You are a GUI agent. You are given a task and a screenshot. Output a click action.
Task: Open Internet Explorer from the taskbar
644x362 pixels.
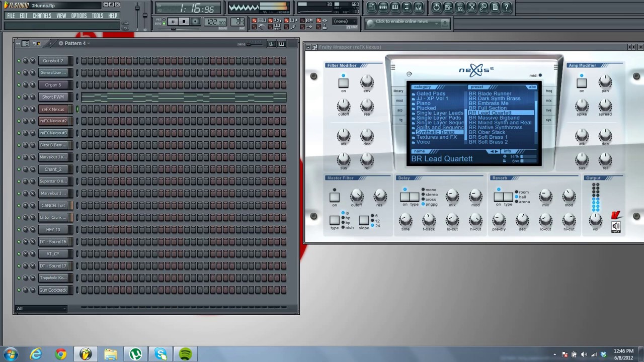(x=35, y=354)
